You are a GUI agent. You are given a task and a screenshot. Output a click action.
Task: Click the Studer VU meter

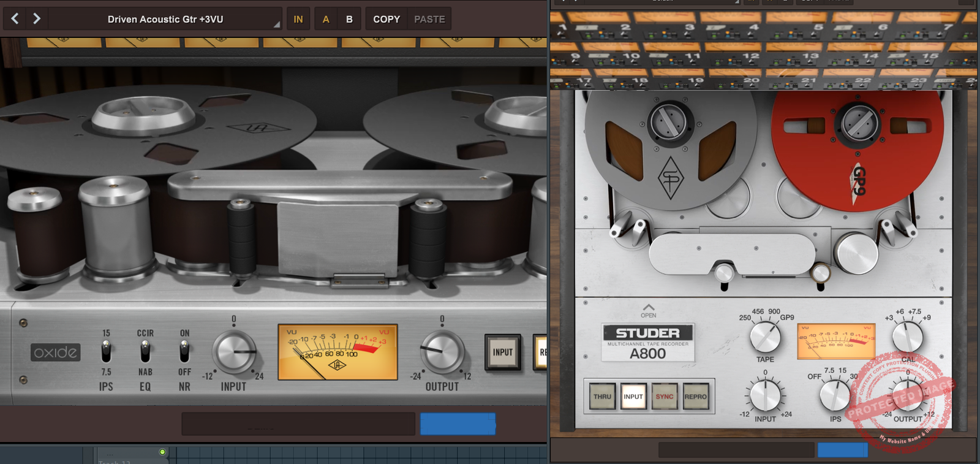(x=836, y=341)
